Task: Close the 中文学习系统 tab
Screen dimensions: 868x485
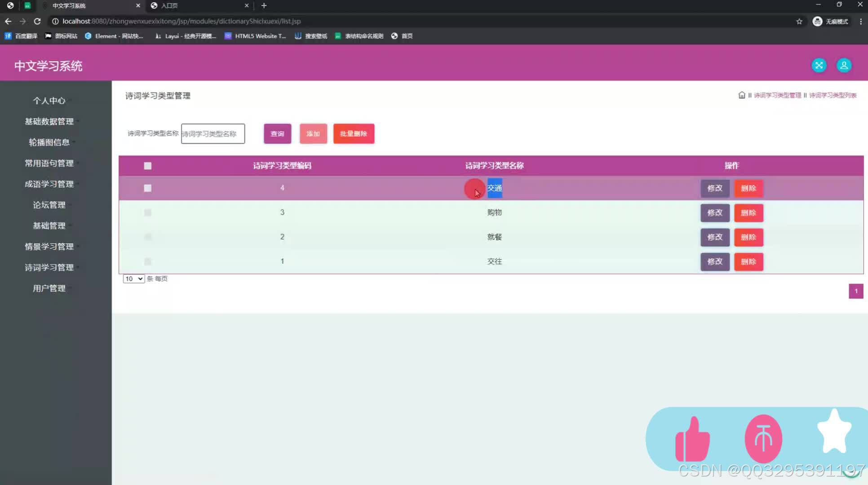Action: pos(138,5)
